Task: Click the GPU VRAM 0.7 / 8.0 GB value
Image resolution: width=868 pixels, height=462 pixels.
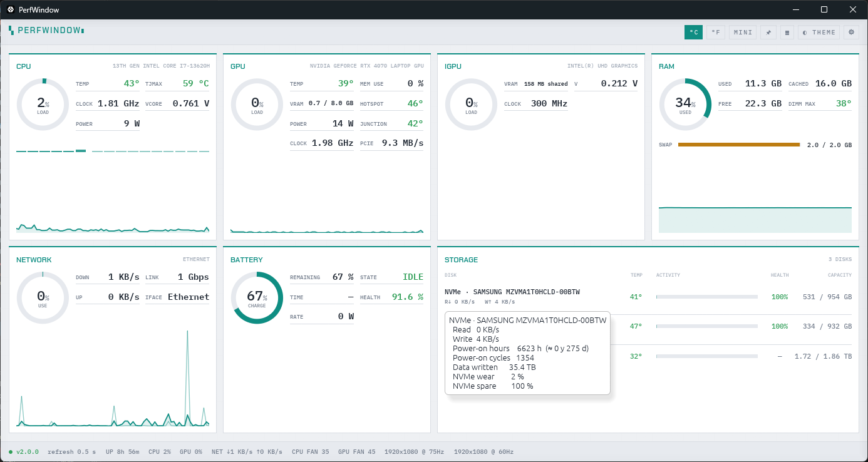Action: (331, 103)
